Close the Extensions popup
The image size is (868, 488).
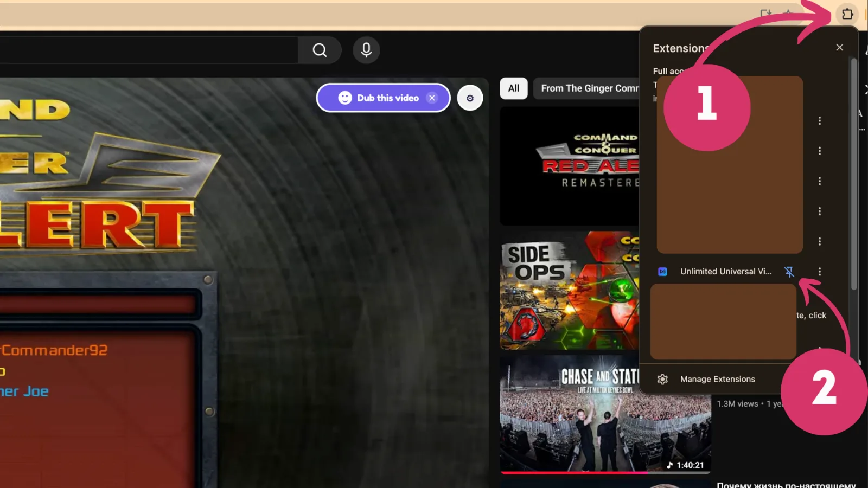point(839,48)
